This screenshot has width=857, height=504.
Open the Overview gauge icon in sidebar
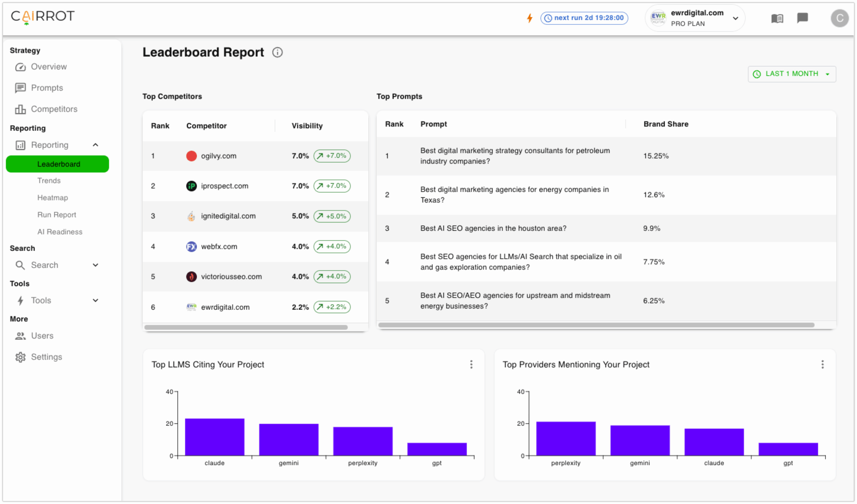pos(20,67)
